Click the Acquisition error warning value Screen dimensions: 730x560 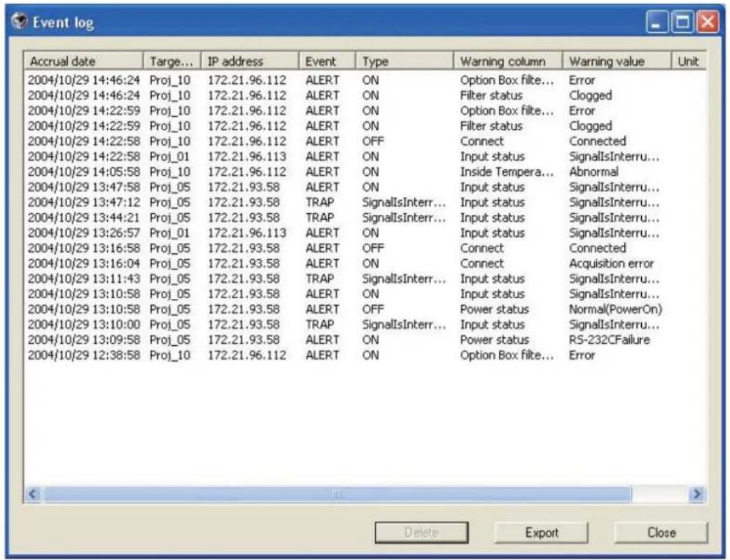click(x=611, y=263)
